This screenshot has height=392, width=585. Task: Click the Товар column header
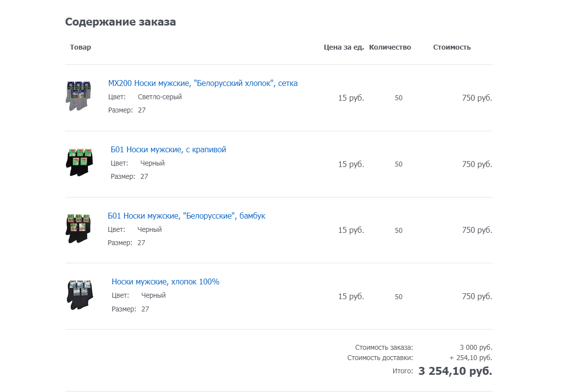81,48
